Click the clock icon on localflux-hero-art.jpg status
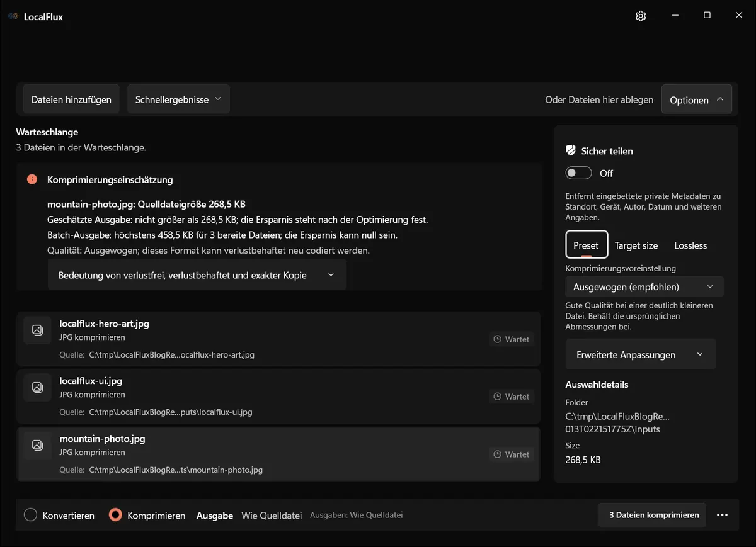The image size is (756, 547). click(x=498, y=339)
